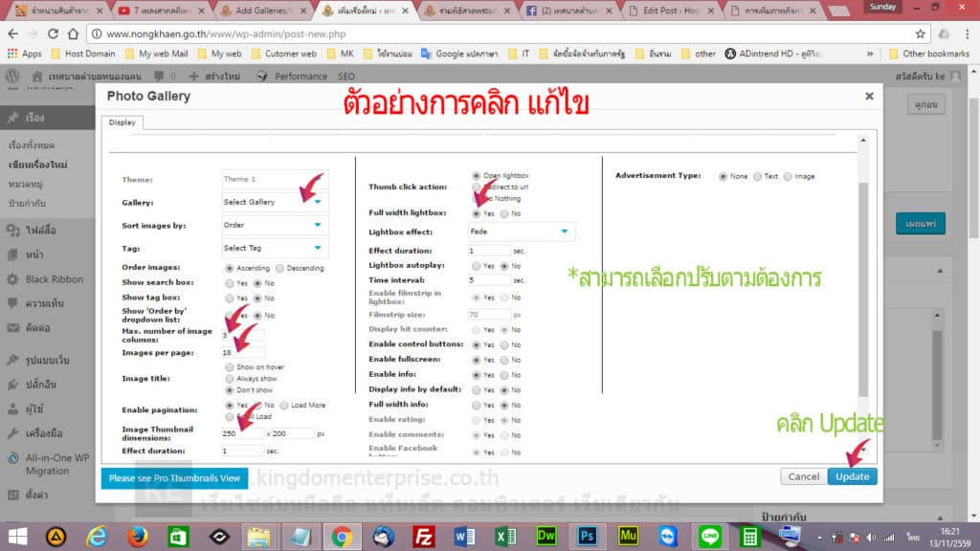Viewport: 980px width, 551px height.
Task: Enable Full width lightbox with Yes option
Action: 476,214
